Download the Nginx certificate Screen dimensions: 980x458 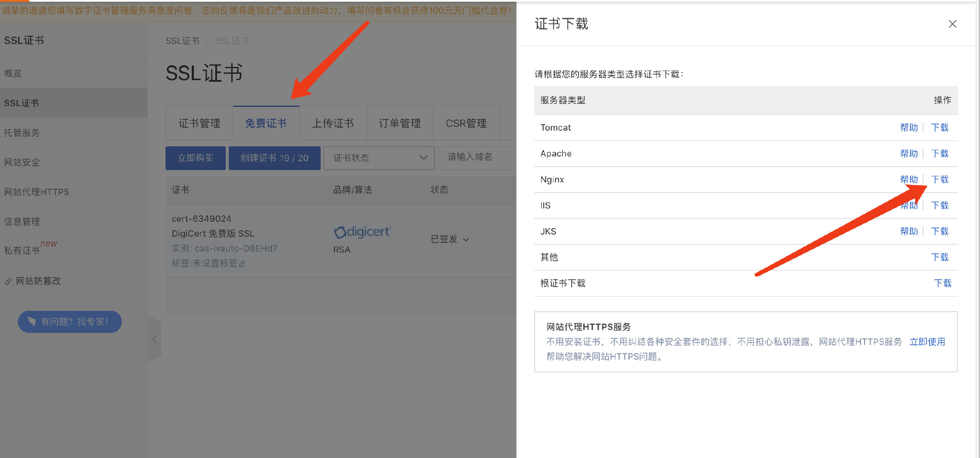point(939,179)
